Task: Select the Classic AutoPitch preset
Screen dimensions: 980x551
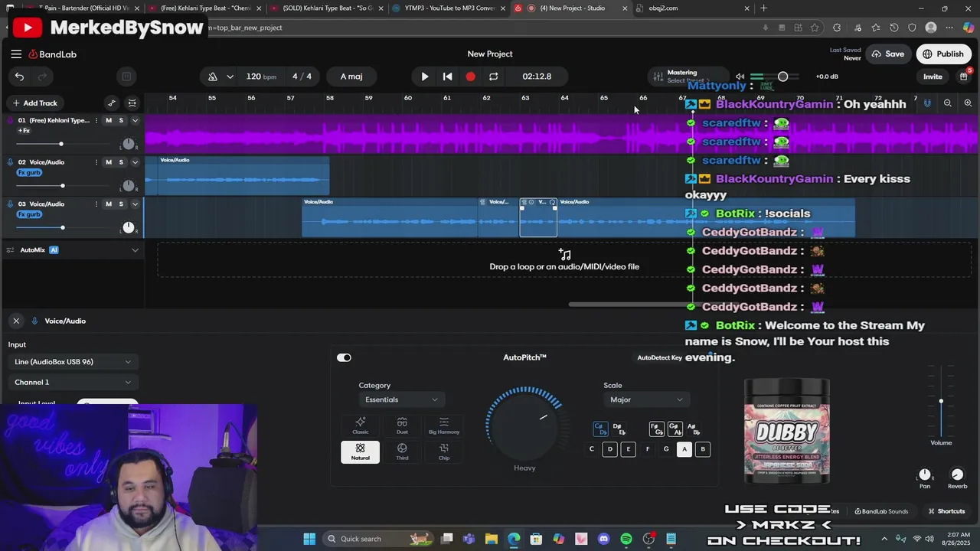Action: [360, 425]
